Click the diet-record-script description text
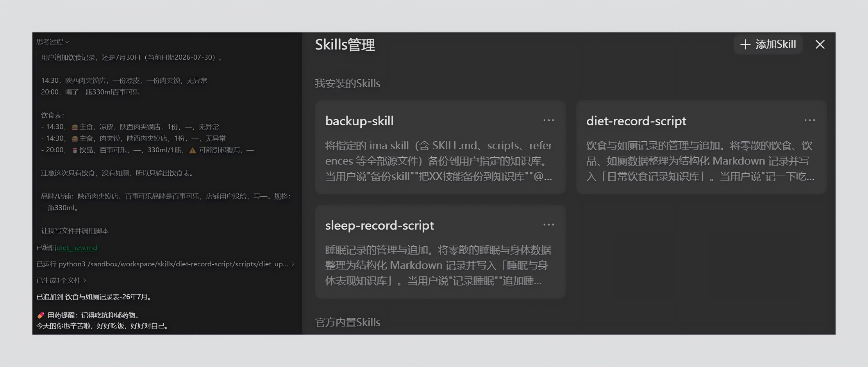868x367 pixels. [700, 161]
